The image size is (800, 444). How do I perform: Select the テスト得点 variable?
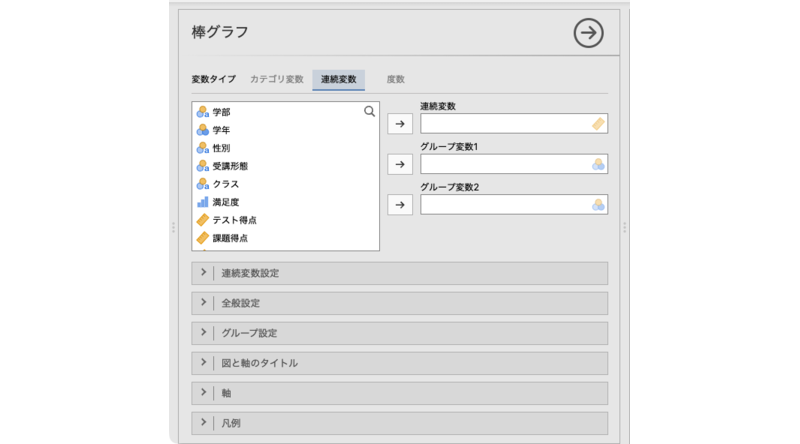click(x=235, y=220)
